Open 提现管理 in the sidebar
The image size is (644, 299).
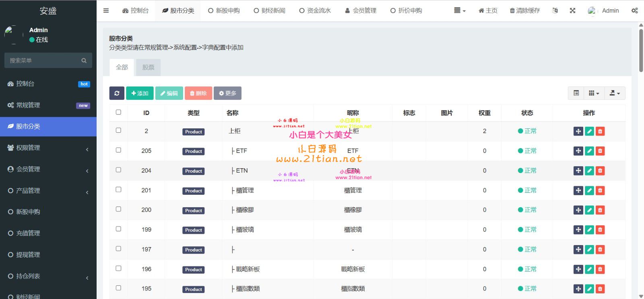click(48, 255)
